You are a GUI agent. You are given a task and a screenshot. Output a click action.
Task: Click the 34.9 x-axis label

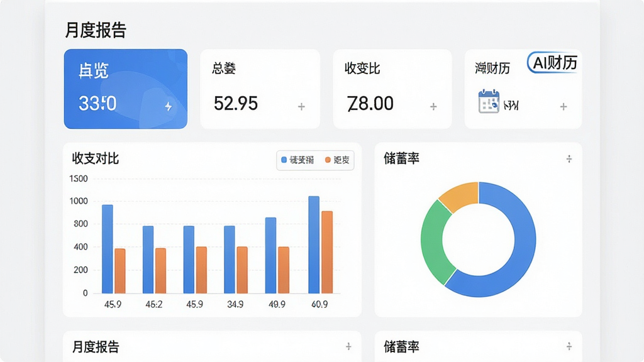click(x=235, y=305)
